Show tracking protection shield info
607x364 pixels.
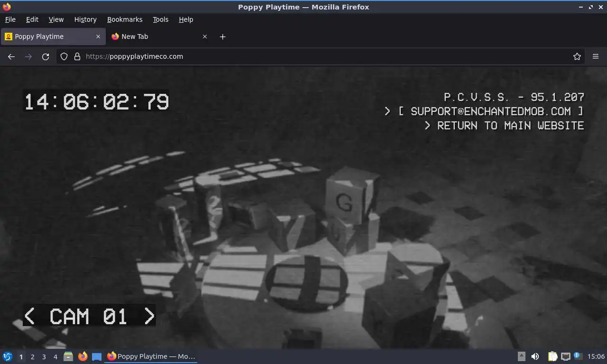point(64,56)
